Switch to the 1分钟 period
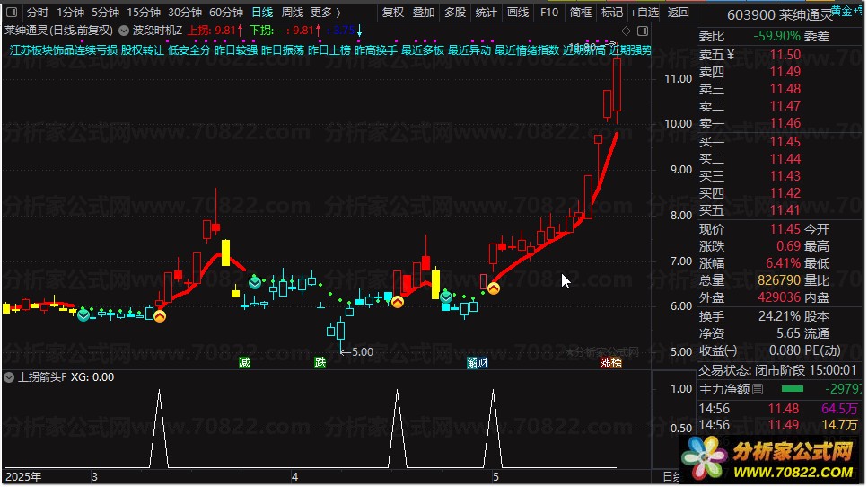This screenshot has height=487, width=868. tap(70, 13)
